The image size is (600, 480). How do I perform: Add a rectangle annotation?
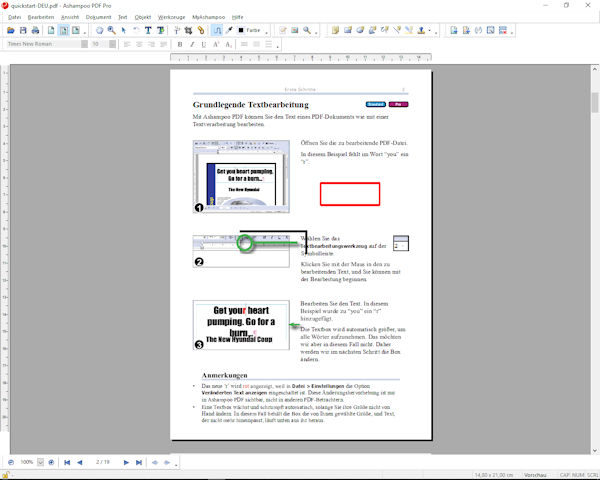pyautogui.click(x=348, y=30)
